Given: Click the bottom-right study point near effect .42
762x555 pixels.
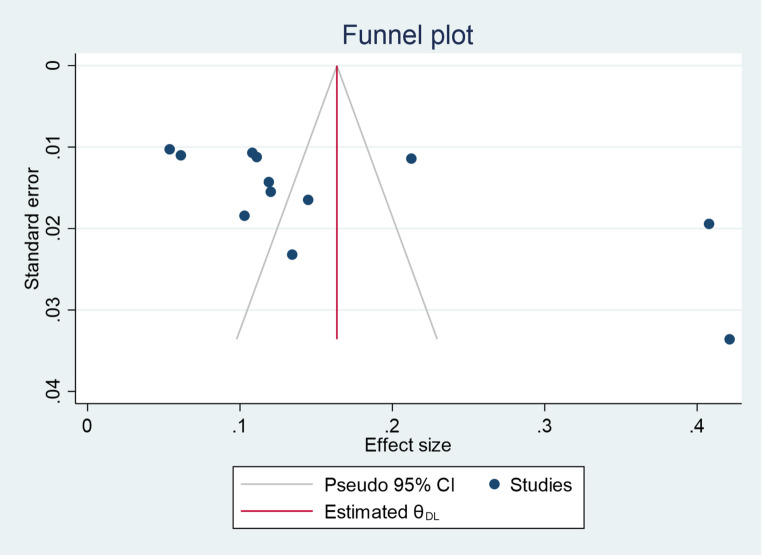Looking at the screenshot, I should pyautogui.click(x=729, y=340).
